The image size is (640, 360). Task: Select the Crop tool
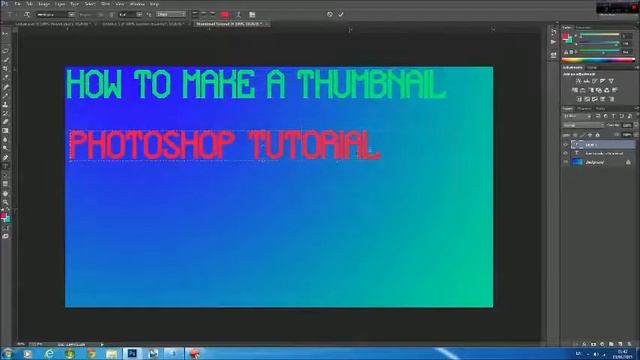pos(5,69)
